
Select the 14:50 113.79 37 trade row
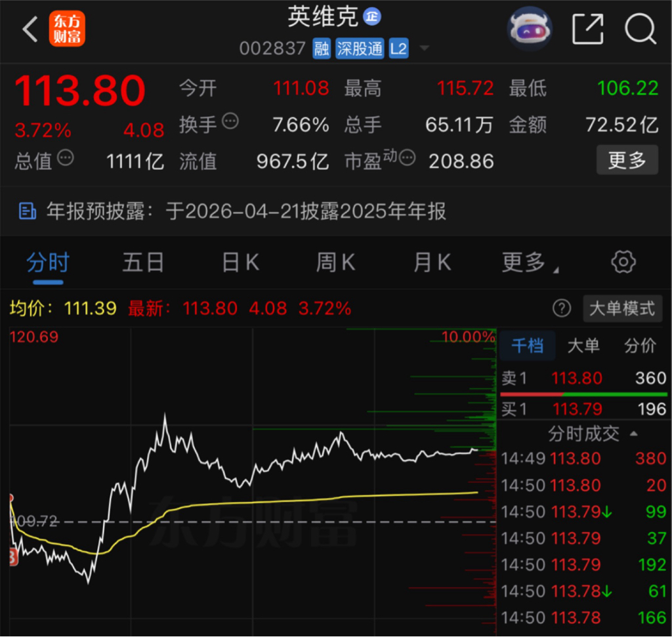pos(583,539)
